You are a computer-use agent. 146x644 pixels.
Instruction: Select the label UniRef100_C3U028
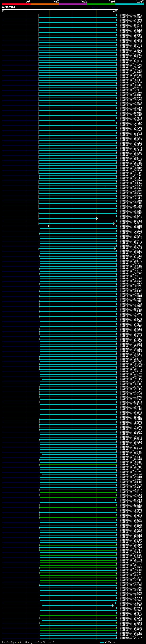pos(131,63)
